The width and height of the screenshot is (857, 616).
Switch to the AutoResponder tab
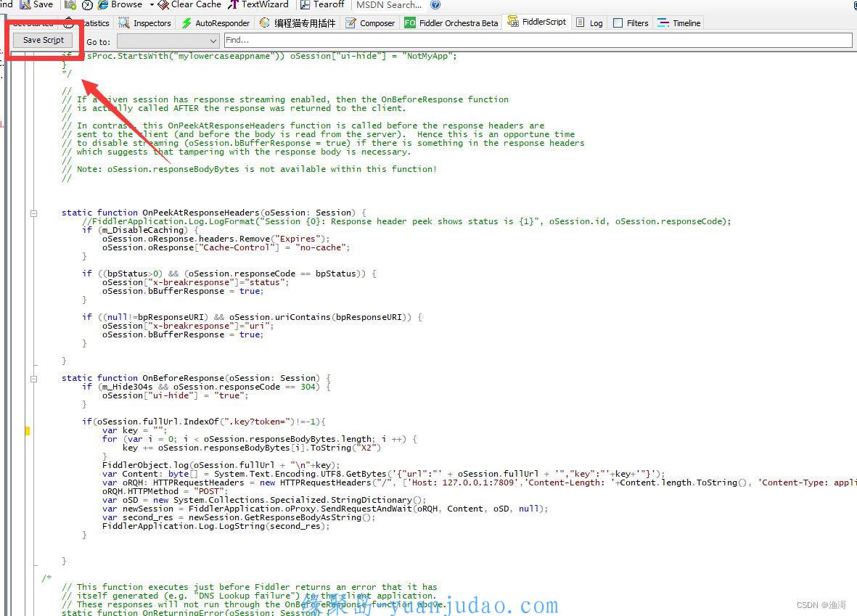point(216,23)
